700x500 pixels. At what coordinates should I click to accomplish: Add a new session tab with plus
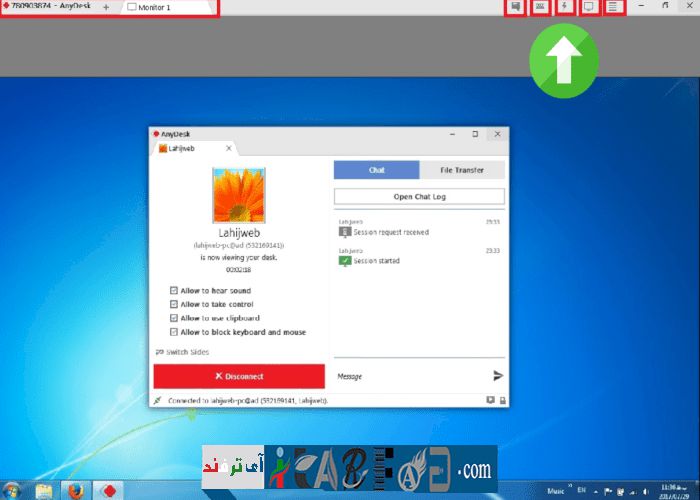tap(107, 7)
